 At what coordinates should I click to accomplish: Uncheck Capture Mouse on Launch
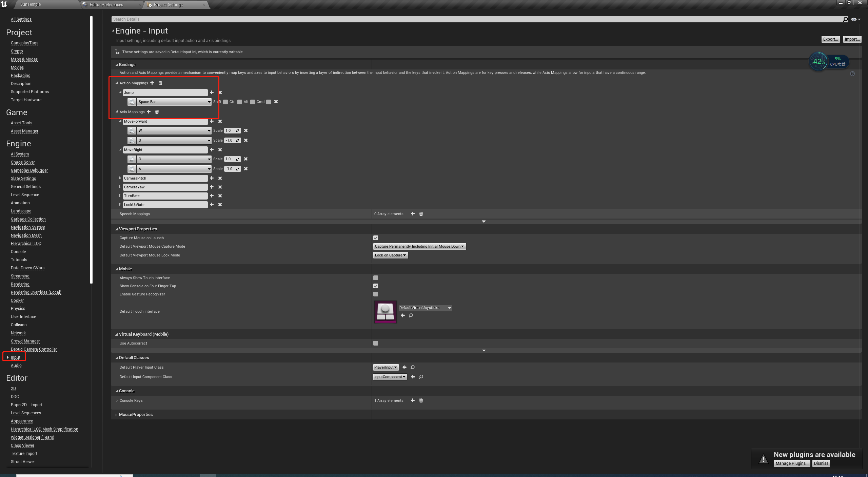376,238
